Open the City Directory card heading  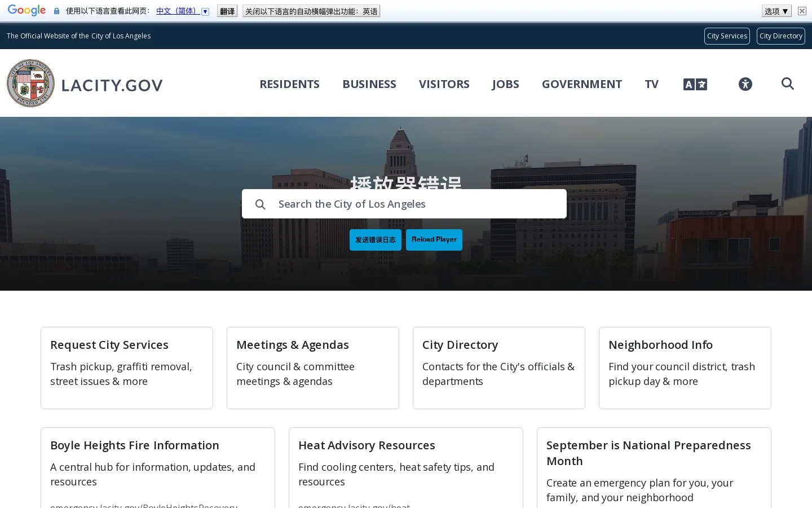point(460,345)
